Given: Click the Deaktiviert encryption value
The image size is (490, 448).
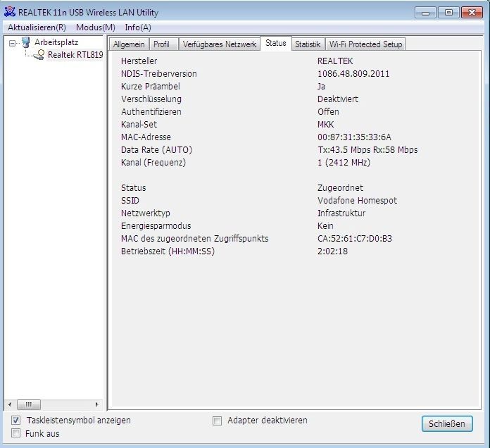Looking at the screenshot, I should tap(338, 99).
